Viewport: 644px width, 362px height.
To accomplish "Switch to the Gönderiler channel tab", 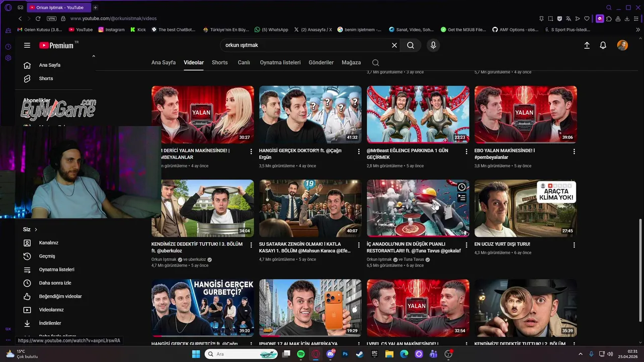I will [x=321, y=62].
